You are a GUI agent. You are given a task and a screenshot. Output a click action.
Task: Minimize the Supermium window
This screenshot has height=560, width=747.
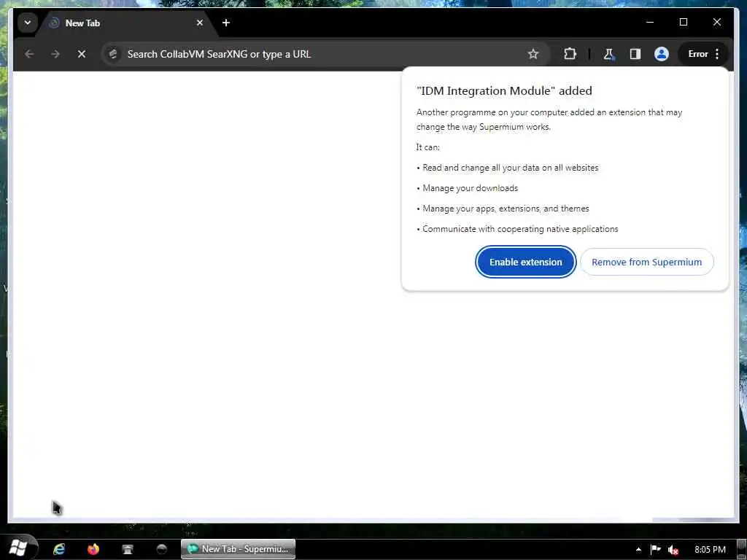click(x=650, y=23)
